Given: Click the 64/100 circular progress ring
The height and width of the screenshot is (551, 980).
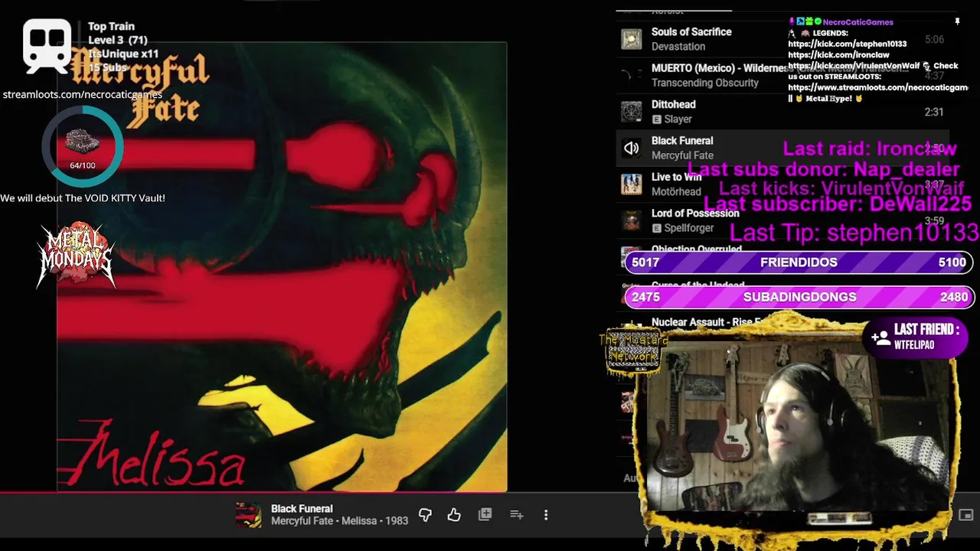Looking at the screenshot, I should (83, 146).
